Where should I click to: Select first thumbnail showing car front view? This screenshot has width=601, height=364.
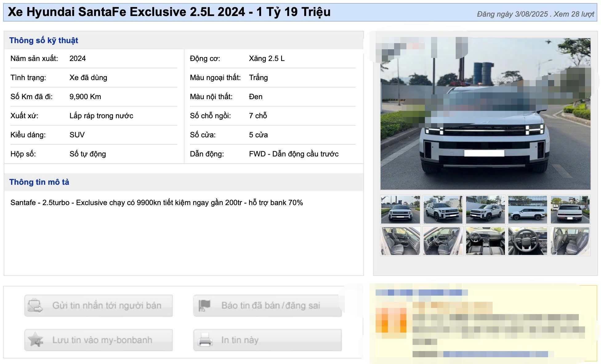point(400,210)
